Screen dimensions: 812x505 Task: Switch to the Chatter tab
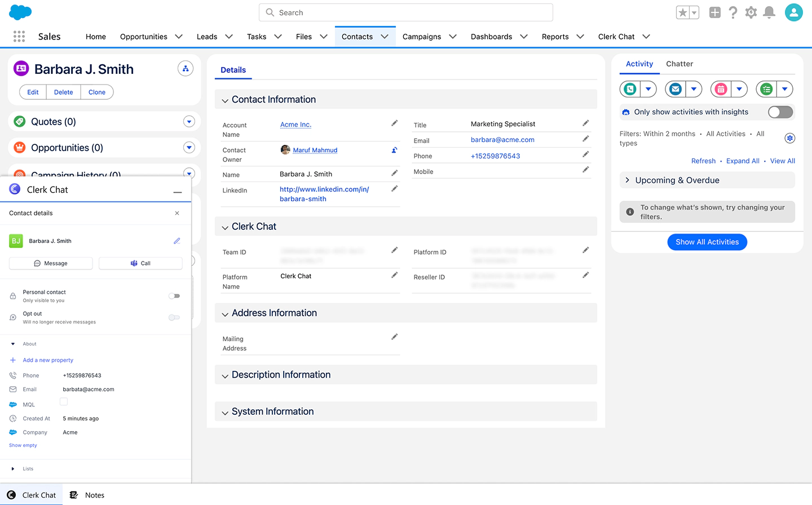(679, 64)
